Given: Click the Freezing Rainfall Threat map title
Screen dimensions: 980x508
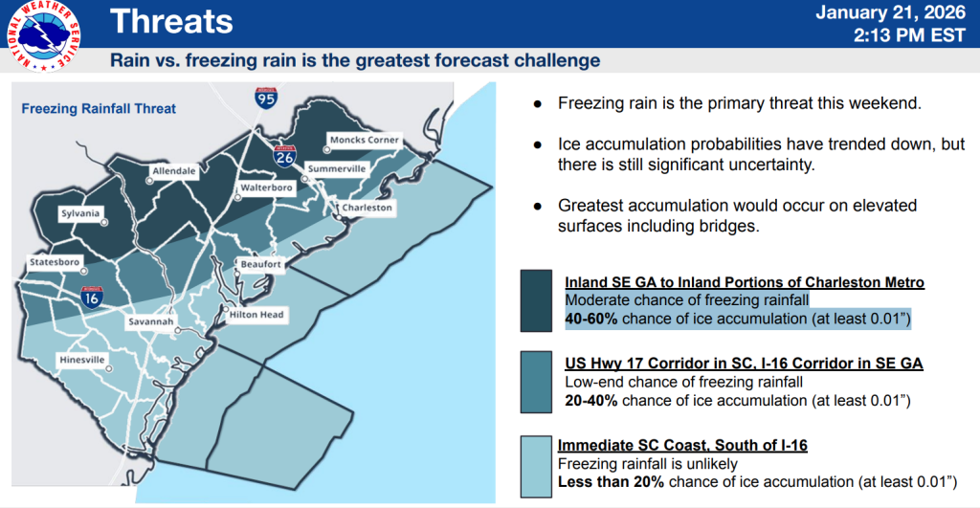Looking at the screenshot, I should 99,109.
